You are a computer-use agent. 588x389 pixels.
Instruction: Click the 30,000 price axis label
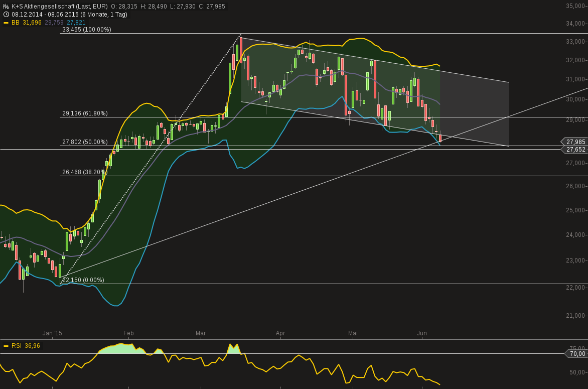[x=575, y=99]
